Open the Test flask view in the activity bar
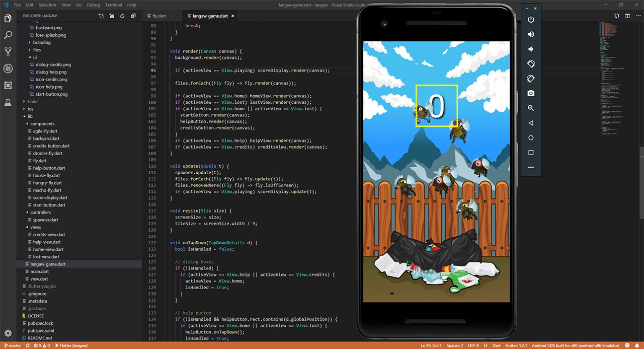The width and height of the screenshot is (644, 349). [x=8, y=102]
